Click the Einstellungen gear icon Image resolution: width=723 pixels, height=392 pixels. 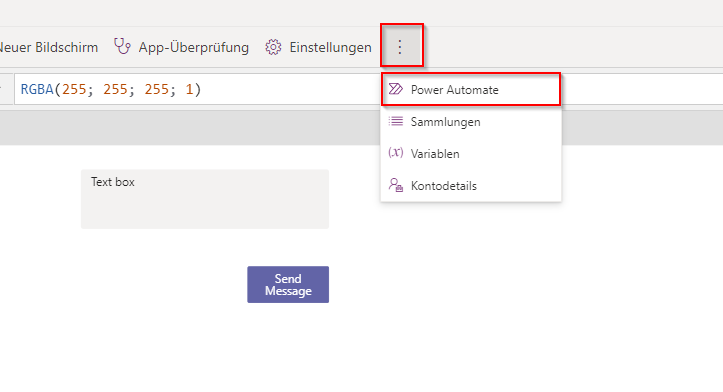tap(273, 47)
